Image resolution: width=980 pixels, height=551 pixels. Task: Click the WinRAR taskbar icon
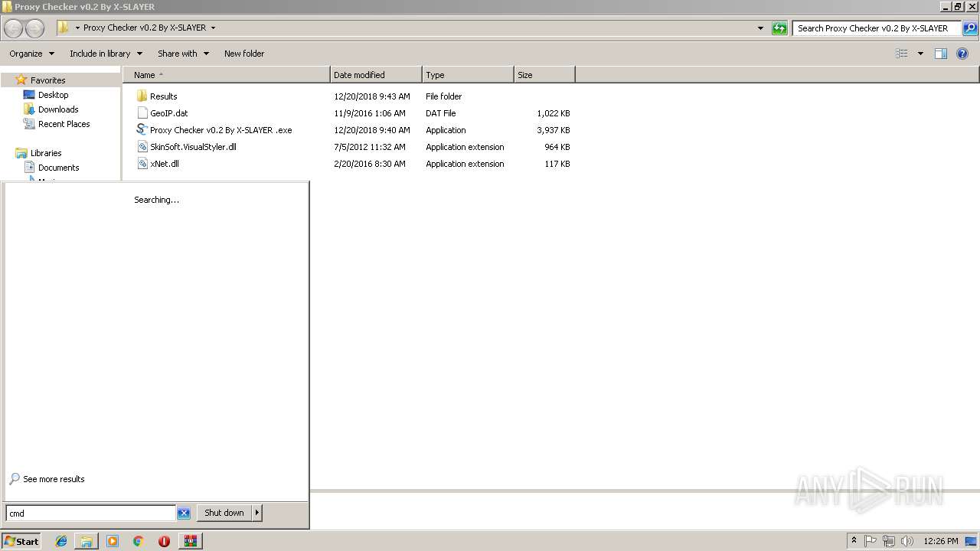click(x=190, y=541)
